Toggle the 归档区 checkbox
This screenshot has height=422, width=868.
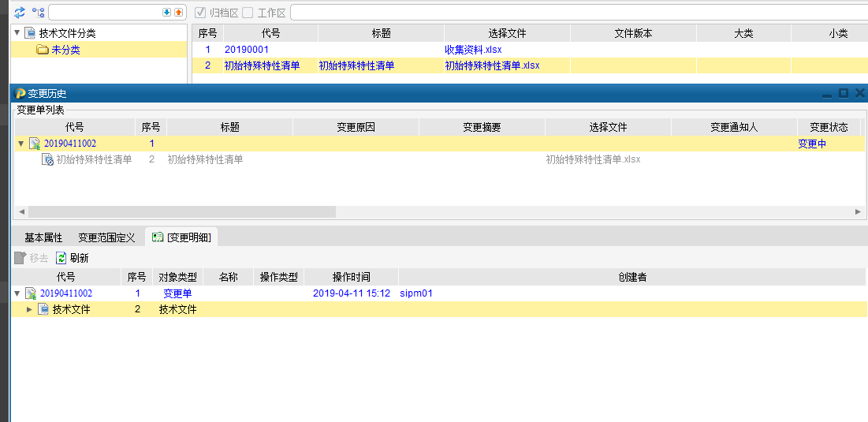coord(200,12)
